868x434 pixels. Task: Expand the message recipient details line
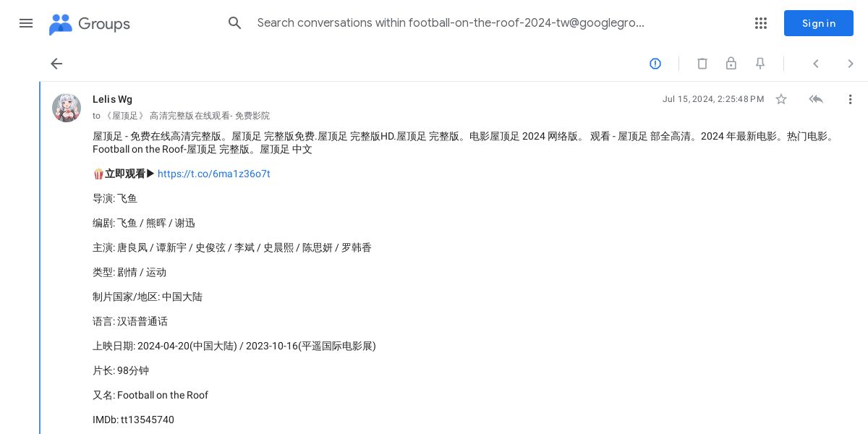(x=181, y=116)
